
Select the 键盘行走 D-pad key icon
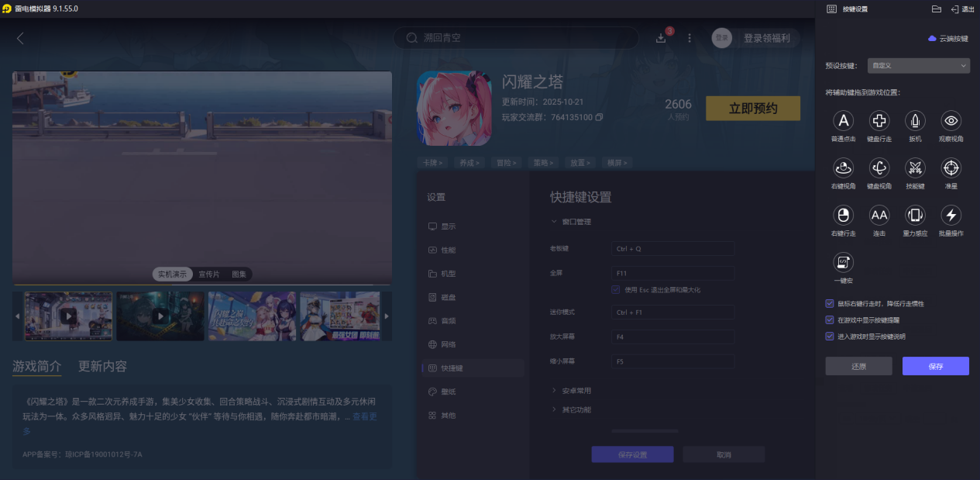(879, 120)
